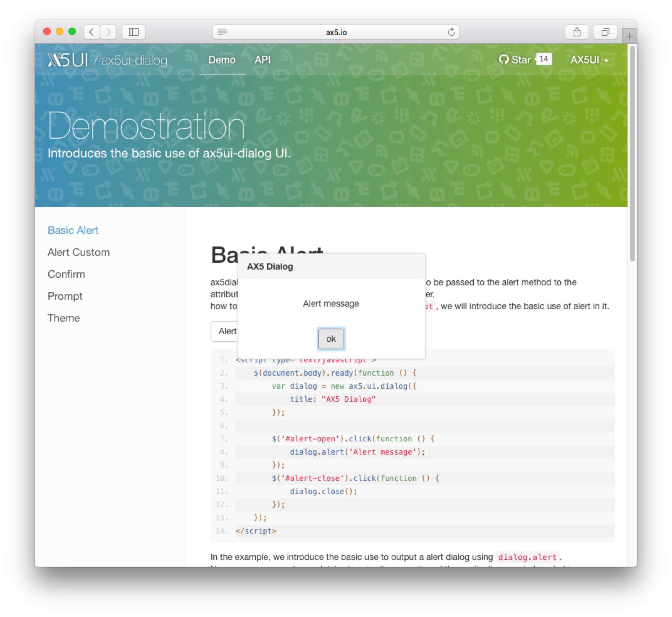Reload the ax5.io page

click(x=451, y=32)
